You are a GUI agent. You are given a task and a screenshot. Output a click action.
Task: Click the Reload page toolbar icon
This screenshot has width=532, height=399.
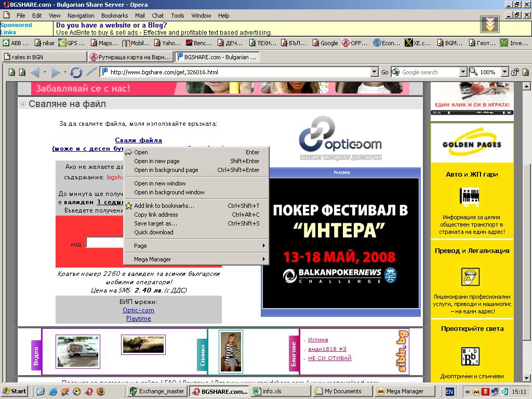pos(76,72)
